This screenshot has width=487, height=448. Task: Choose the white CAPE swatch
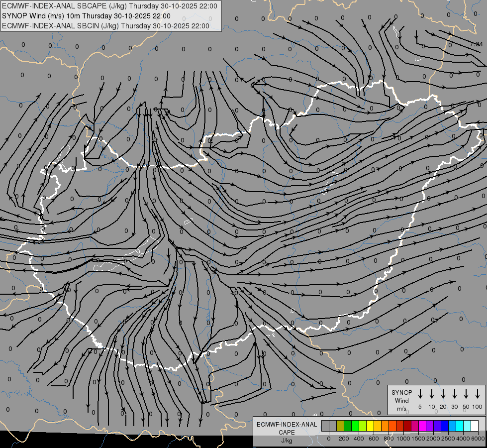pyautogui.click(x=474, y=426)
